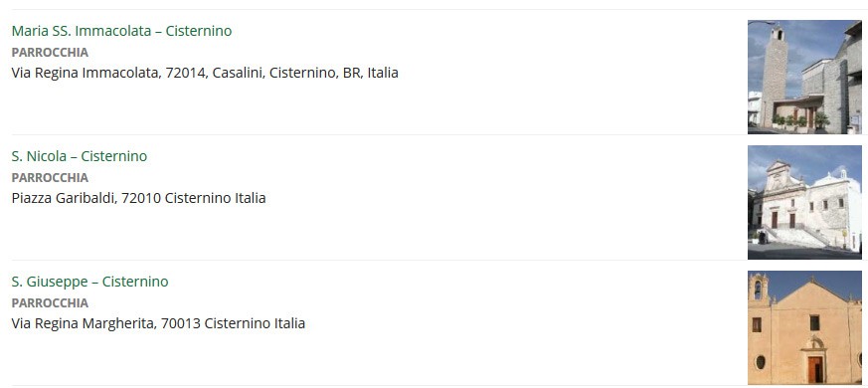The image size is (868, 388).
Task: Click the Maria SS. Immacolata church thumbnail
Action: 804,77
